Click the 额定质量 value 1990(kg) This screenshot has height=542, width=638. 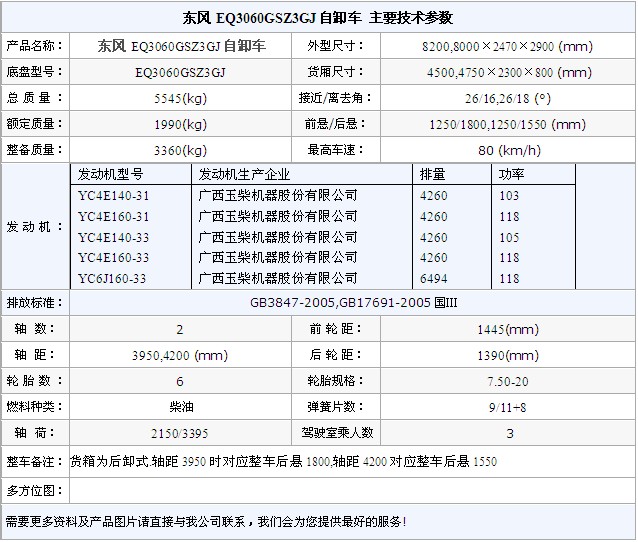pyautogui.click(x=181, y=124)
